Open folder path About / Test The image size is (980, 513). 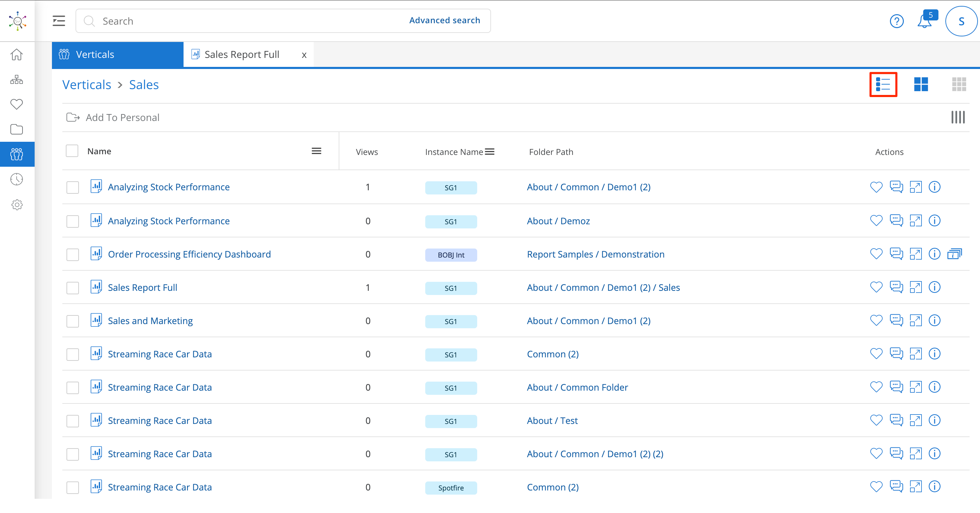click(552, 420)
